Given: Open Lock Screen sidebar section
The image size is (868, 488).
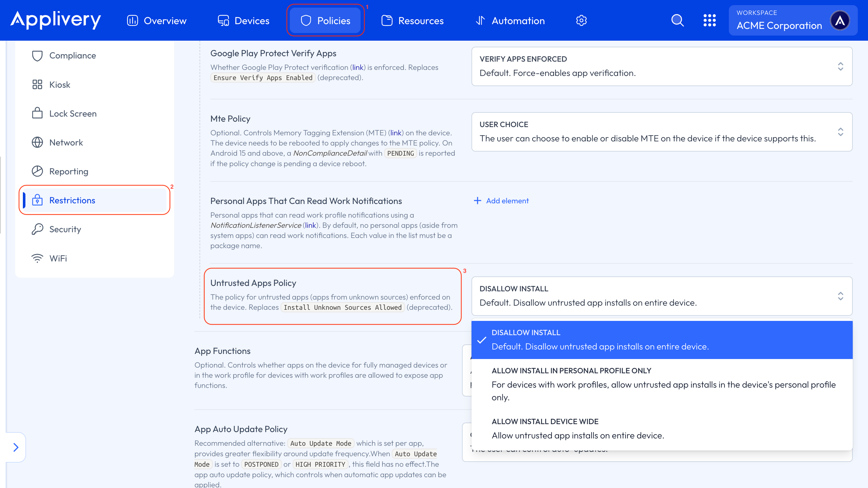Looking at the screenshot, I should click(73, 113).
